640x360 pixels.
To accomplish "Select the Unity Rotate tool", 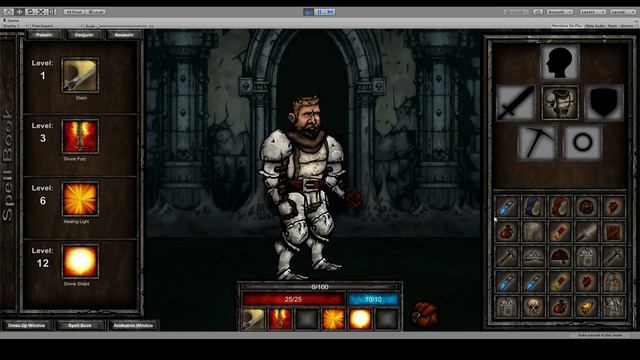I will tap(30, 12).
